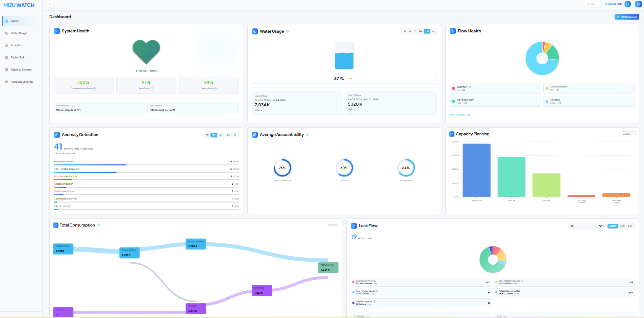This screenshot has width=644, height=318.
Task: Click the Flow Health pulse icon
Action: pos(453,31)
